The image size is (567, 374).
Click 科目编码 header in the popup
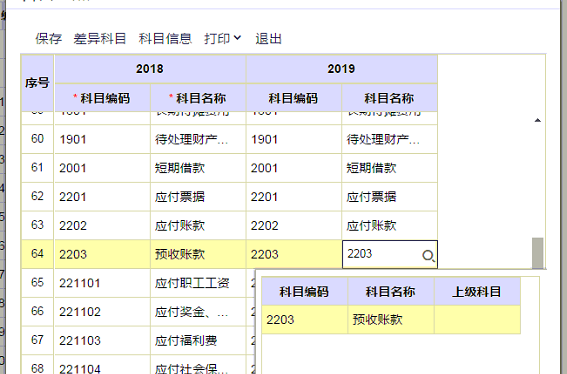304,292
